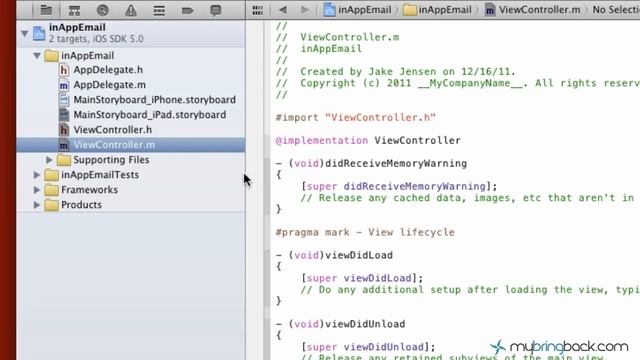Screen dimensions: 640x360
Task: Expand the Supporting Files group
Action: pos(49,160)
